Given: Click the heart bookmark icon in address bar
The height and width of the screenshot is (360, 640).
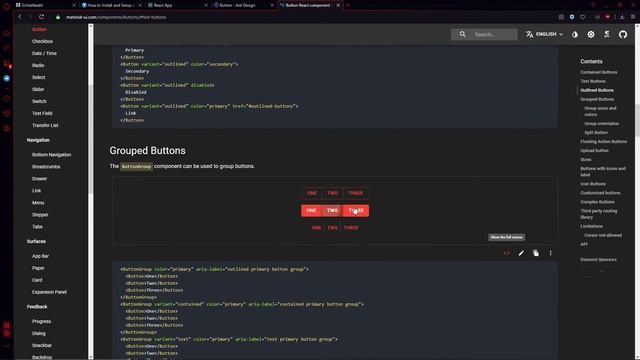Looking at the screenshot, I should click(x=582, y=17).
